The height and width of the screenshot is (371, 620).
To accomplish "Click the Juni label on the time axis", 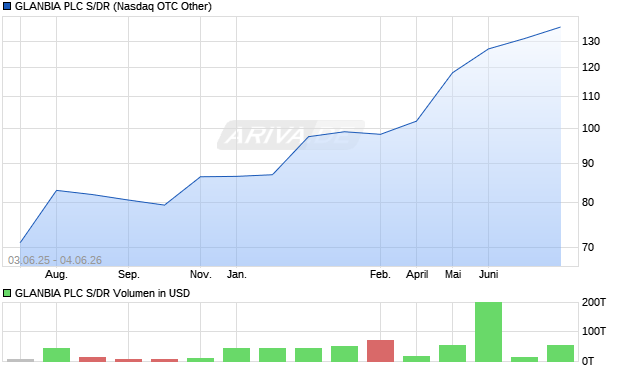I will (x=488, y=274).
